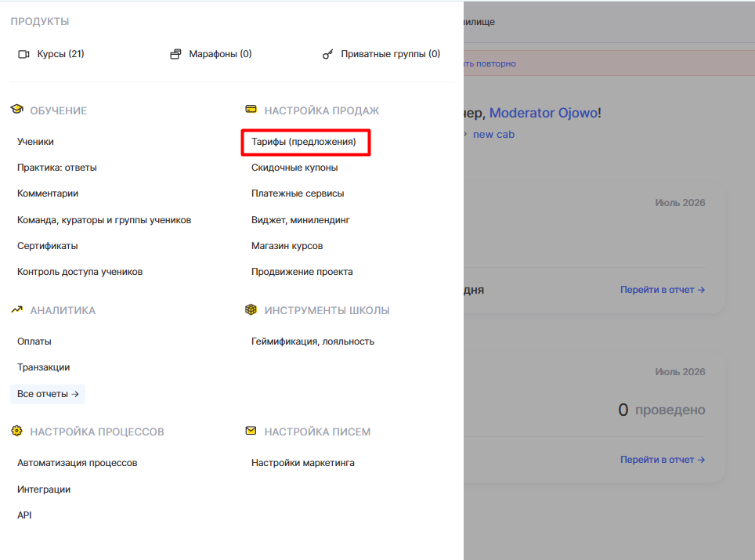Viewport: 755px width, 560px height.
Task: Click the envelope icon for Настройка писем
Action: pyautogui.click(x=251, y=431)
